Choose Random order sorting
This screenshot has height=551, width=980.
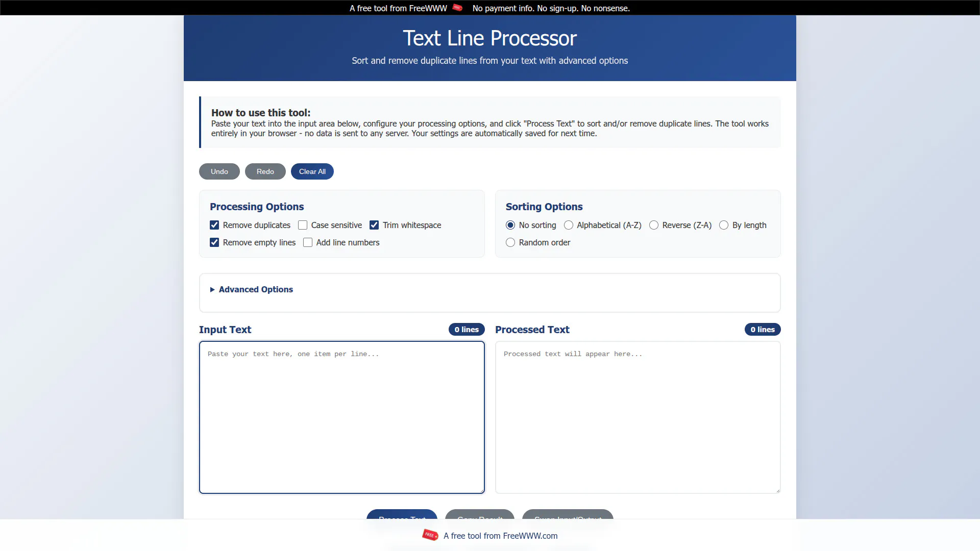pos(510,242)
